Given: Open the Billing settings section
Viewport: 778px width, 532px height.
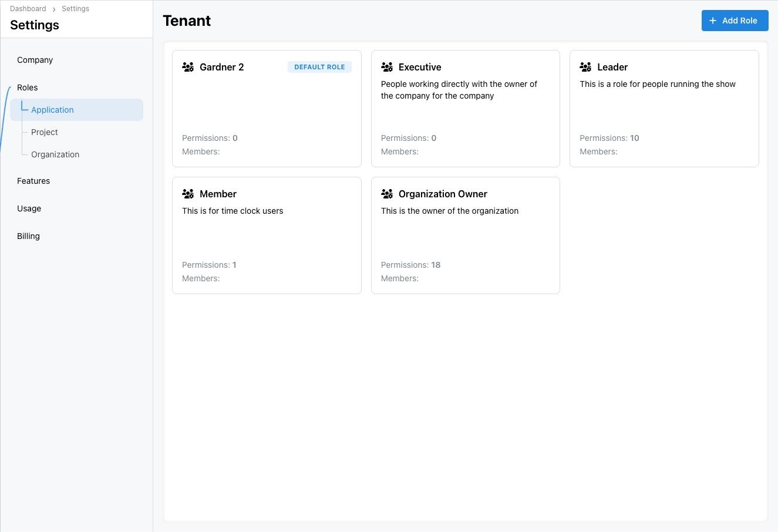Looking at the screenshot, I should click(28, 235).
